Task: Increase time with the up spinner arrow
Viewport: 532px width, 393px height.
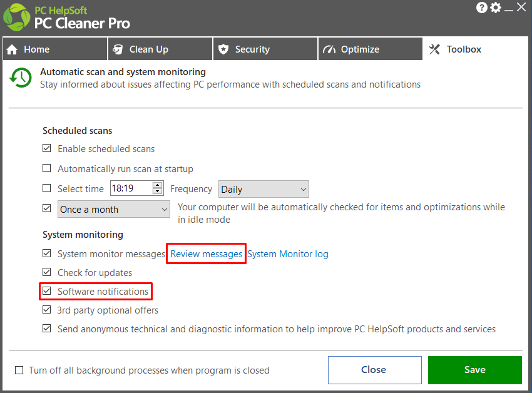Action: (x=158, y=185)
